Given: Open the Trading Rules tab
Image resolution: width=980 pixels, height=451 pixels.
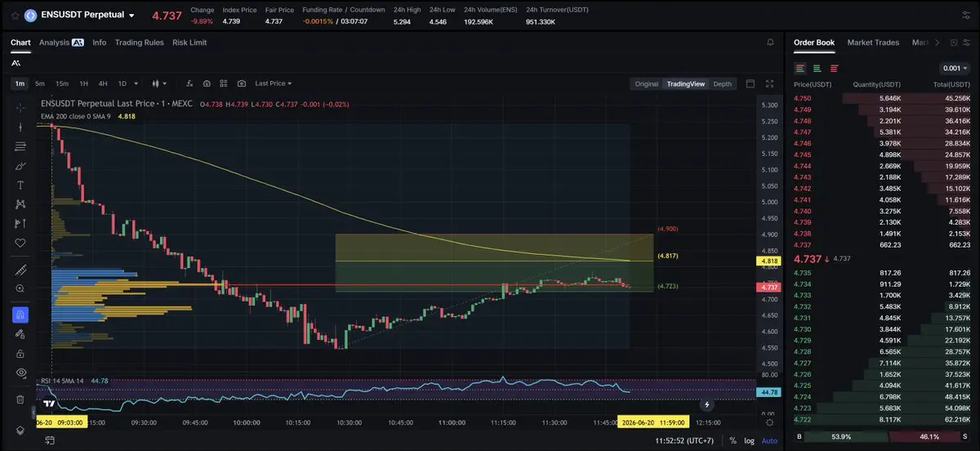Looking at the screenshot, I should (139, 42).
